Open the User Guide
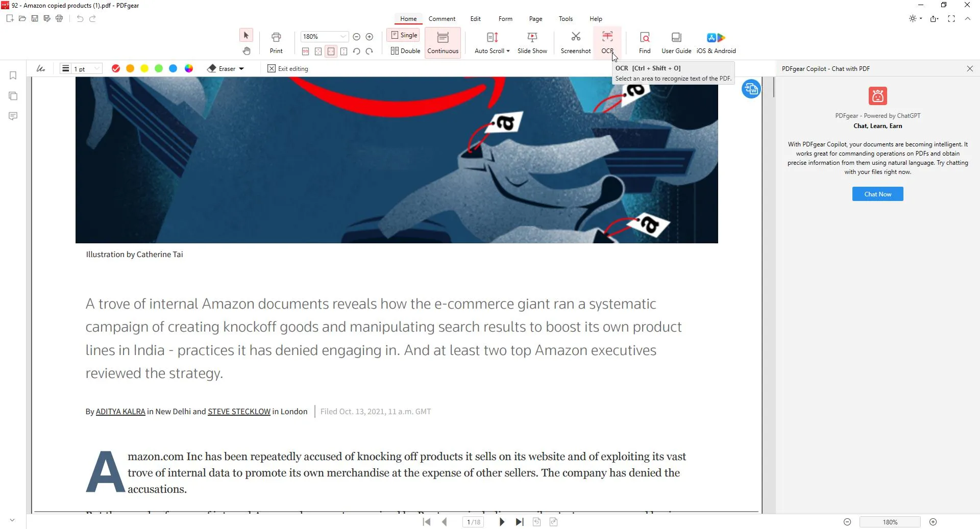 tap(676, 42)
